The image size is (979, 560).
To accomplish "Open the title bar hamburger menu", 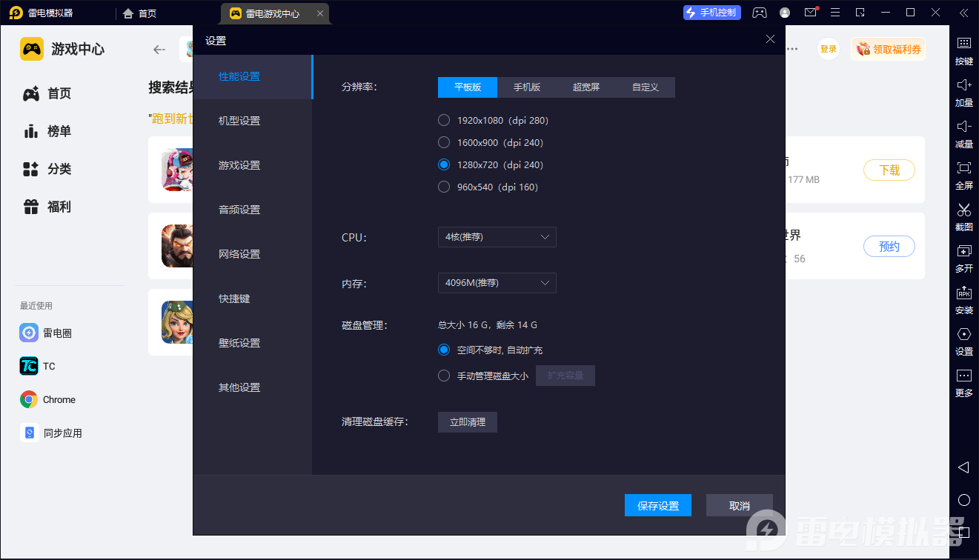I will pyautogui.click(x=835, y=13).
